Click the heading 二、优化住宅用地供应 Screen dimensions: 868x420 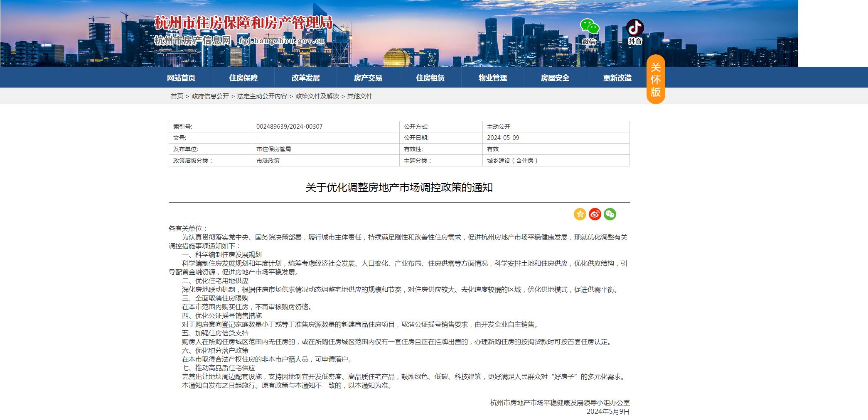pos(215,281)
